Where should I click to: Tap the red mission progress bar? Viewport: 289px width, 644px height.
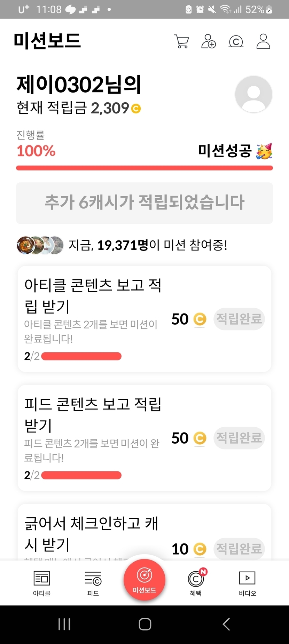point(144,168)
